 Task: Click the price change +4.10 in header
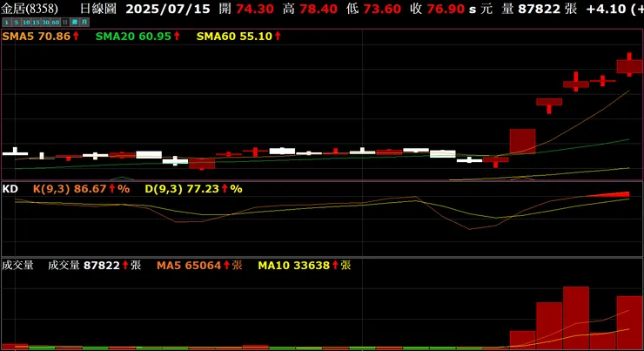coord(606,9)
